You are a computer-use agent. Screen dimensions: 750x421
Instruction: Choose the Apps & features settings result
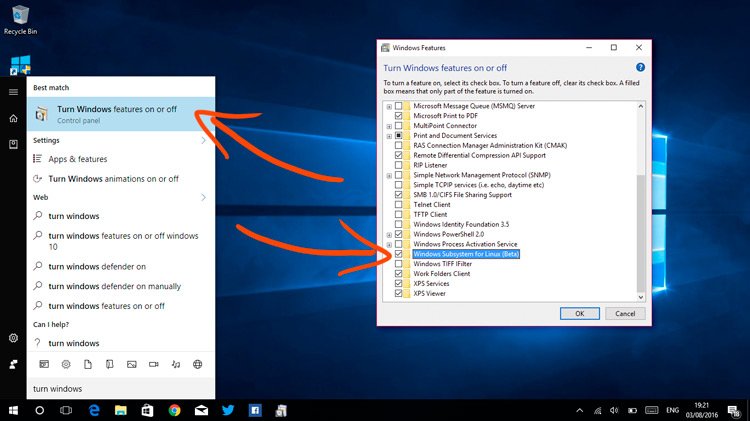click(78, 159)
